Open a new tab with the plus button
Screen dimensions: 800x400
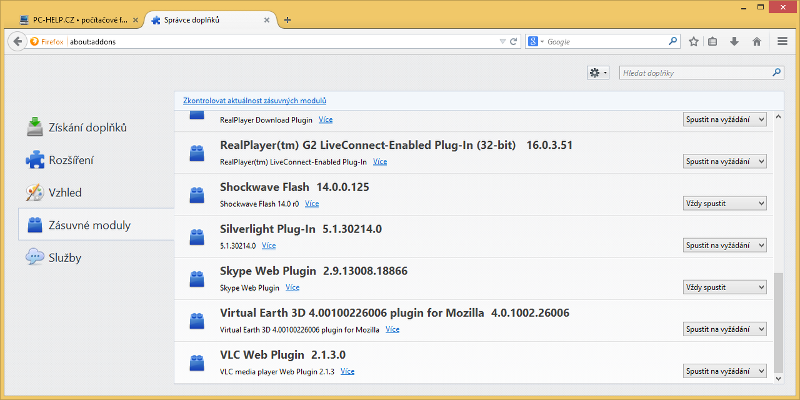click(288, 19)
